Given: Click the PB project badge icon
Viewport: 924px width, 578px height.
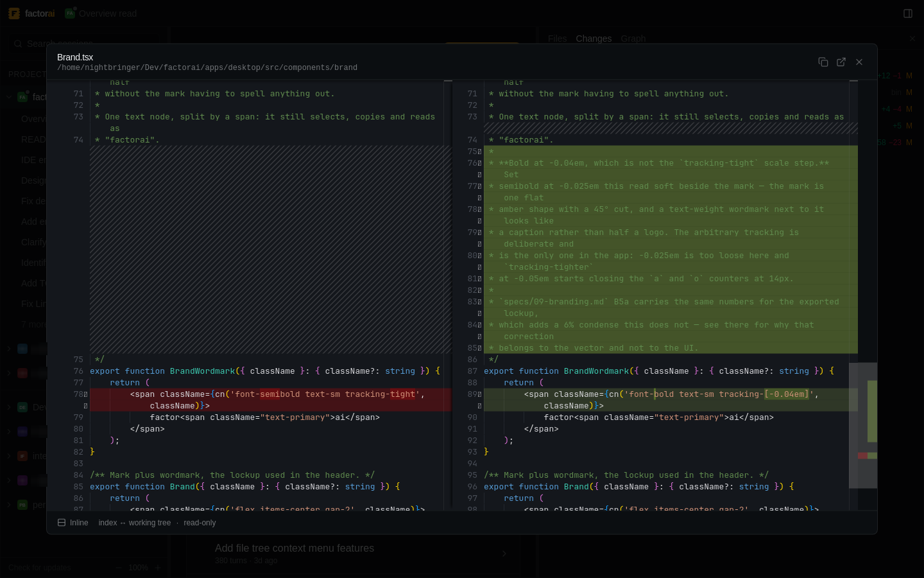Looking at the screenshot, I should [x=22, y=505].
